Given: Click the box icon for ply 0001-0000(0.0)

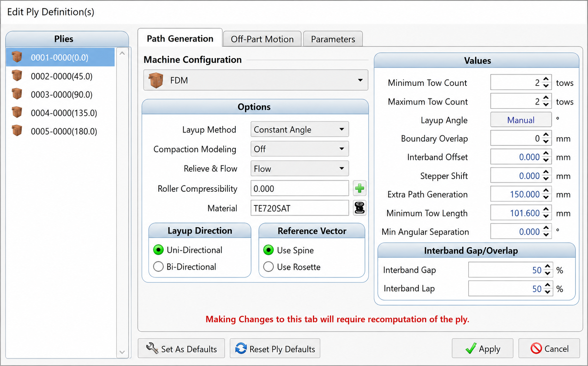Looking at the screenshot, I should coord(17,57).
